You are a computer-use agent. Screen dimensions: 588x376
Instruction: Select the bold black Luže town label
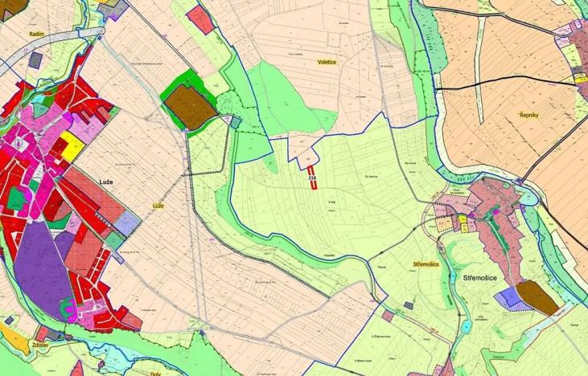[101, 182]
